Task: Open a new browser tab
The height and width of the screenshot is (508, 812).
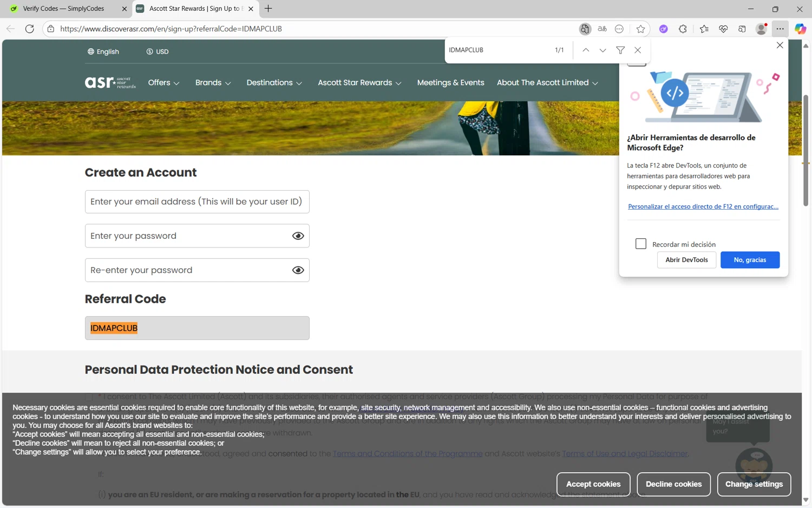Action: (x=269, y=9)
